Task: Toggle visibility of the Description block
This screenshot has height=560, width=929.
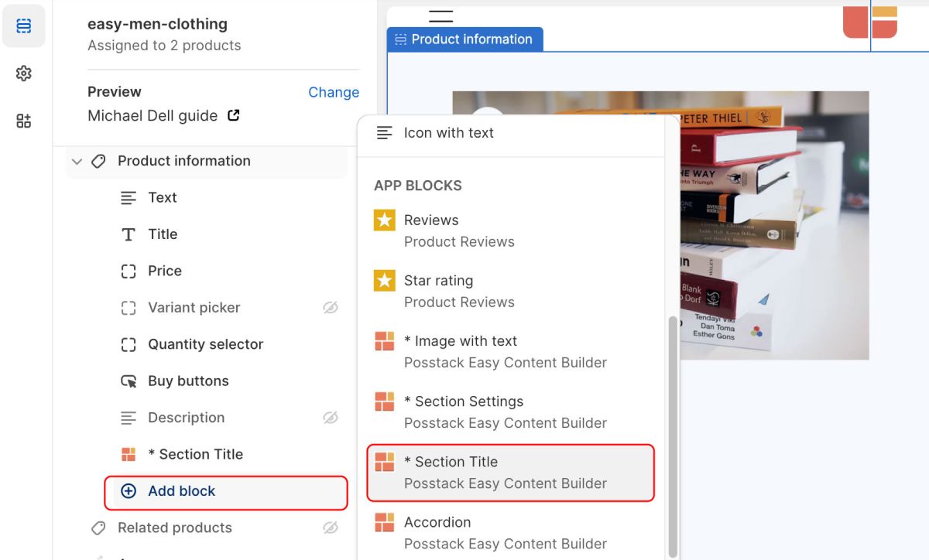Action: (331, 418)
